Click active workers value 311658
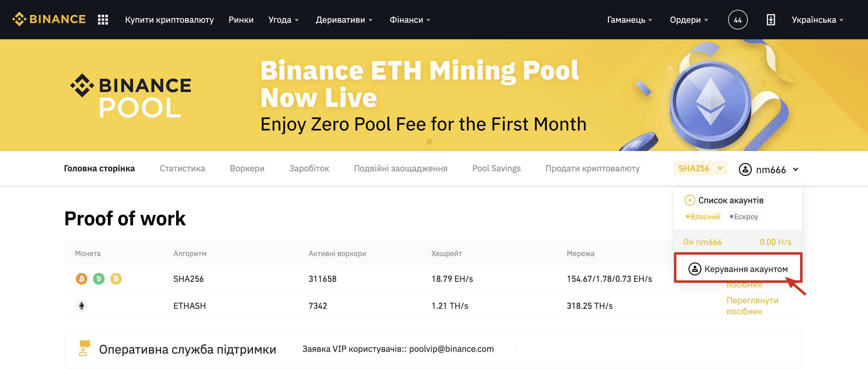868x369 pixels. [322, 278]
